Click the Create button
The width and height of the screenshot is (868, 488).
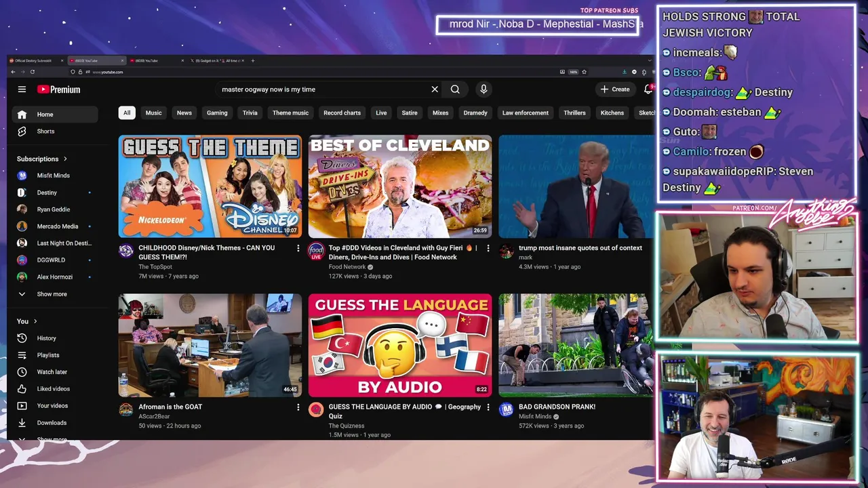pyautogui.click(x=615, y=89)
